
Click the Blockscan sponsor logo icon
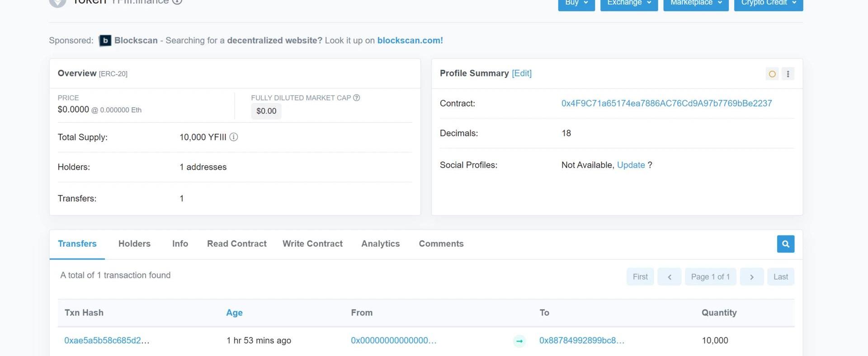pos(105,41)
